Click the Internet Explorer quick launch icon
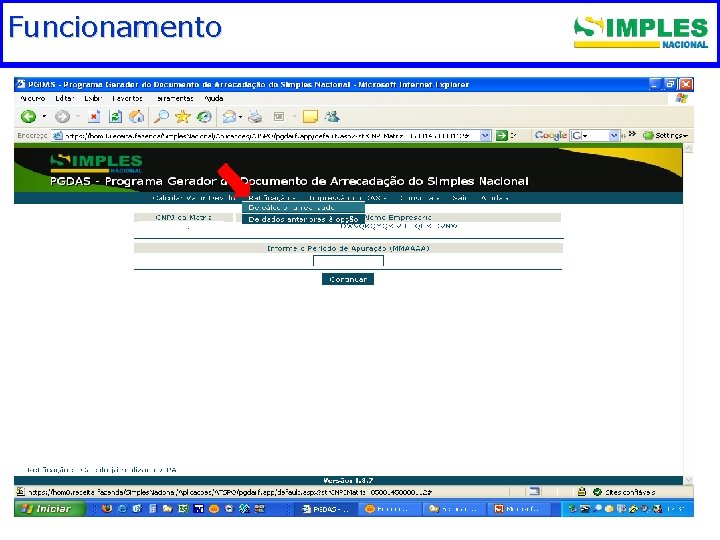The height and width of the screenshot is (540, 720). pos(122,509)
